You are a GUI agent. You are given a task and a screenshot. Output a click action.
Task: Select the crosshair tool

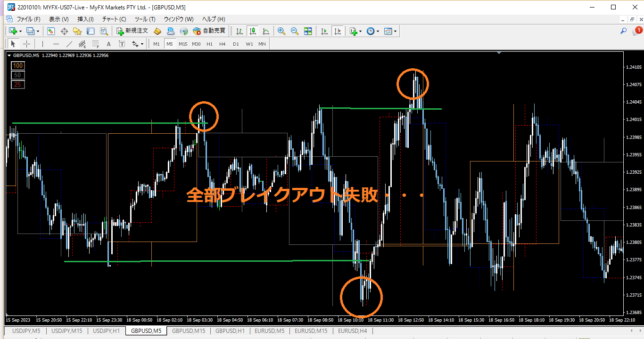pyautogui.click(x=27, y=44)
